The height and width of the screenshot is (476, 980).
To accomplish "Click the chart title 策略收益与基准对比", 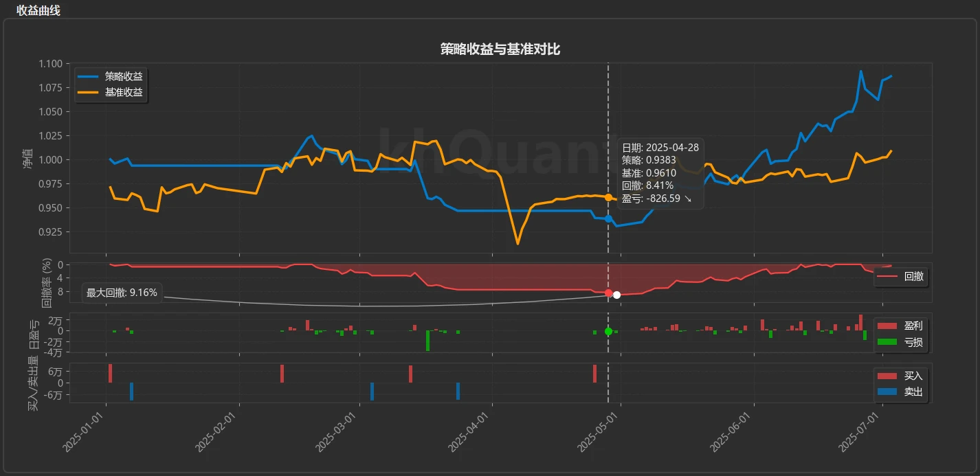I will point(500,49).
